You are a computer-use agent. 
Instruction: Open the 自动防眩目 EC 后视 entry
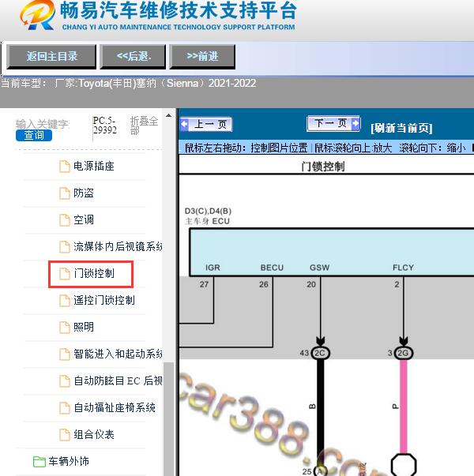click(x=118, y=380)
